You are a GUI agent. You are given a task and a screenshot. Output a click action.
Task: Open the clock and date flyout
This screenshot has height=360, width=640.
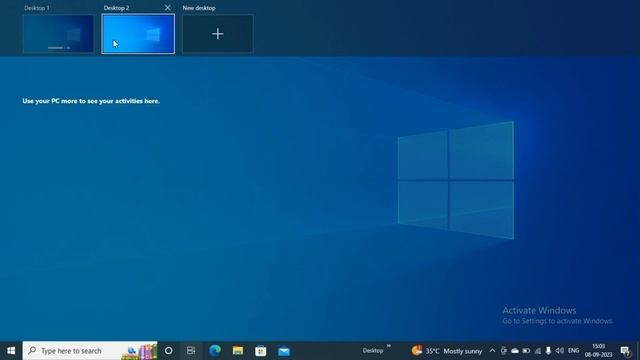(x=598, y=351)
